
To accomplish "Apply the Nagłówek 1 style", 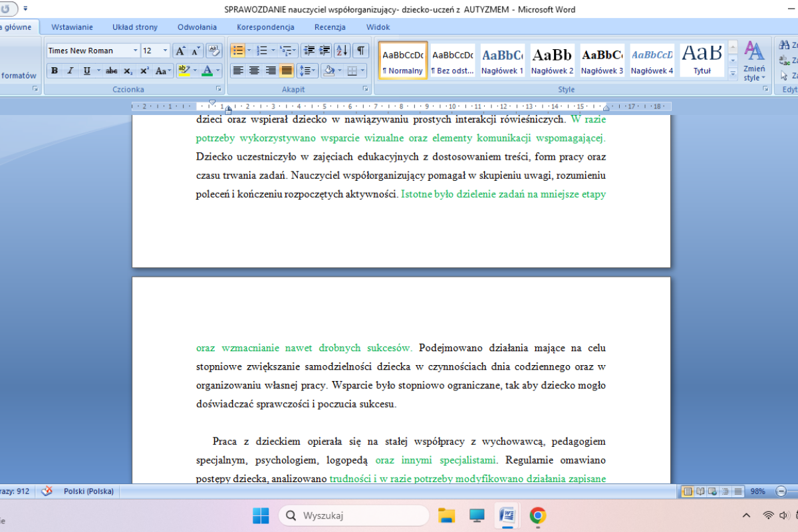I will [x=502, y=60].
